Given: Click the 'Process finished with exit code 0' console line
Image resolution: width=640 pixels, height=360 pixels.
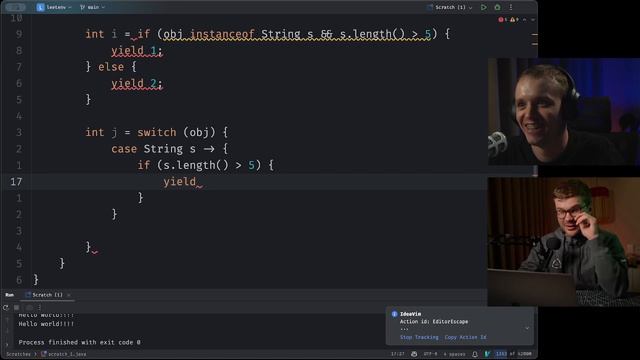Looking at the screenshot, I should click(x=80, y=342).
